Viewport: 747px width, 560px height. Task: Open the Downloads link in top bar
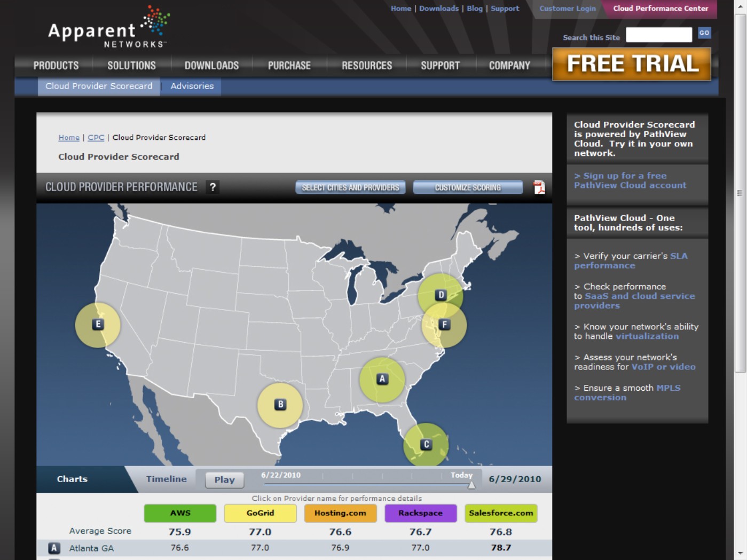pos(439,9)
